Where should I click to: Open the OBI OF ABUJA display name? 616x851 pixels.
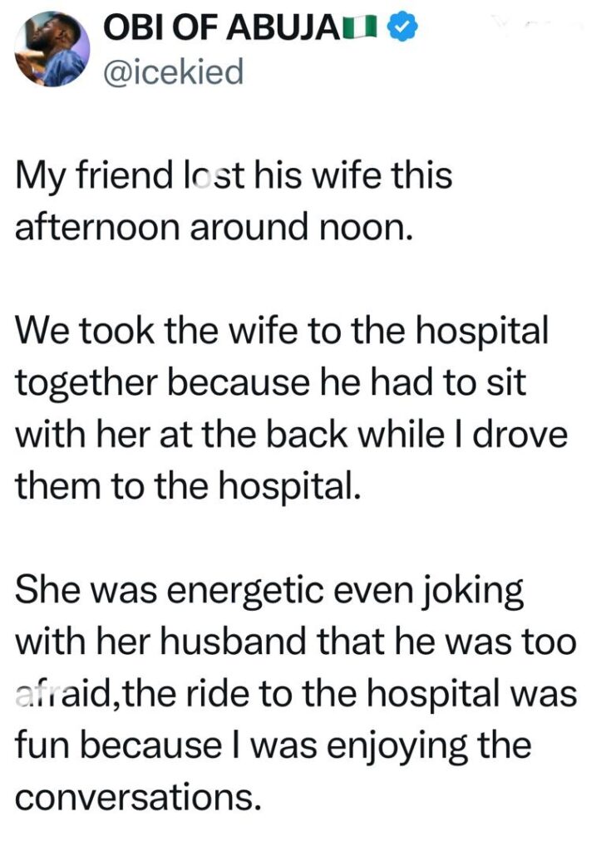(232, 31)
